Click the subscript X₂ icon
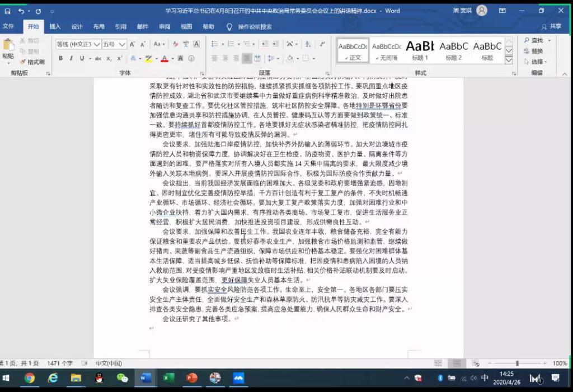This screenshot has height=392, width=573. pyautogui.click(x=109, y=58)
